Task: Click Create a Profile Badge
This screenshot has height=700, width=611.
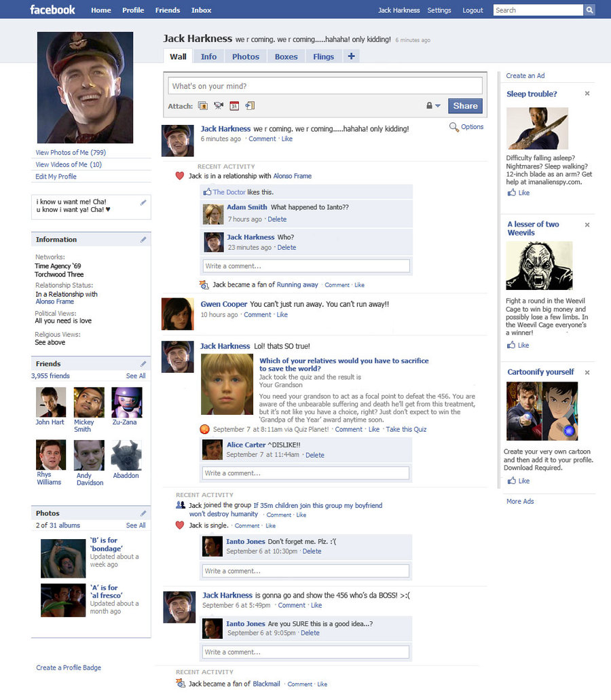Action: tap(69, 667)
